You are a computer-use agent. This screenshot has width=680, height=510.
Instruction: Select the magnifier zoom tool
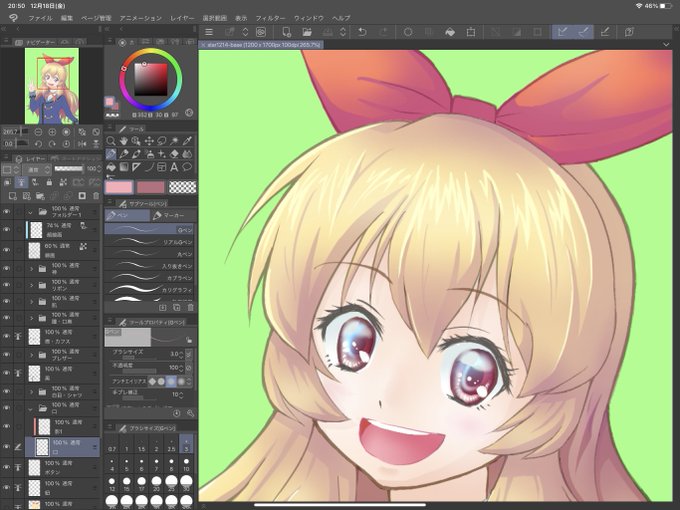[x=111, y=141]
